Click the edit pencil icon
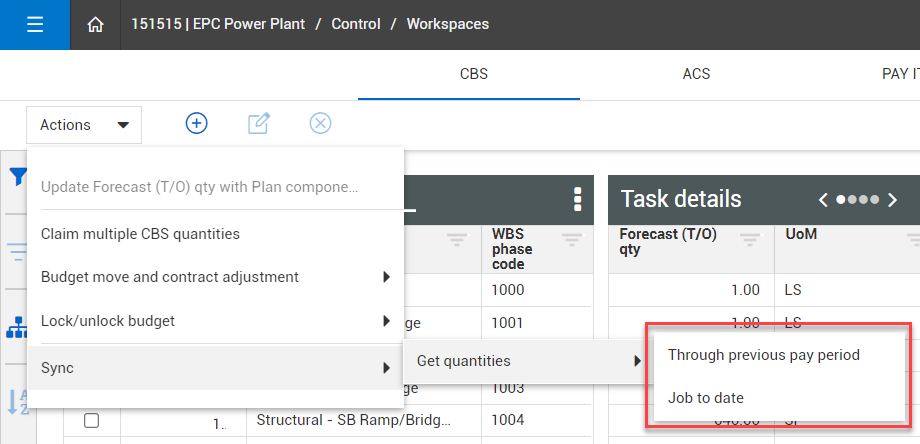 coord(258,123)
